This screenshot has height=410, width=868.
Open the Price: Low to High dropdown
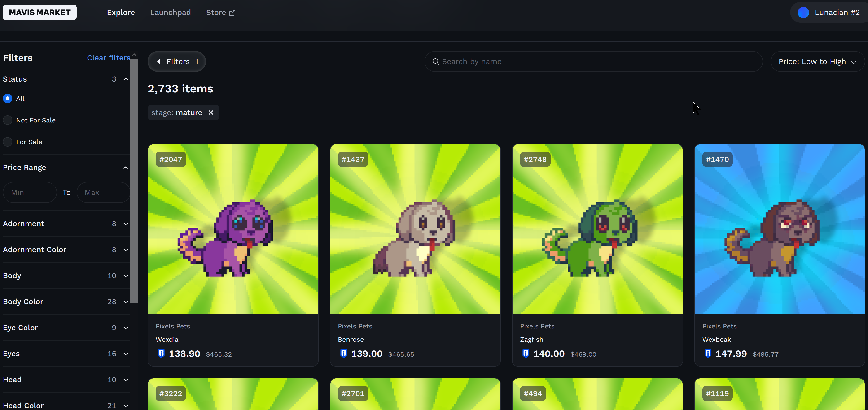click(x=817, y=62)
